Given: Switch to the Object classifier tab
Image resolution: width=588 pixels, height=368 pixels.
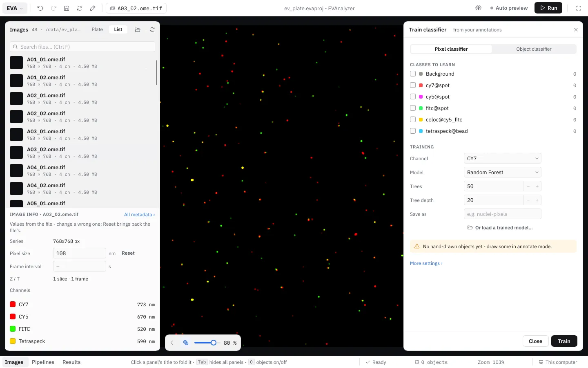Looking at the screenshot, I should [x=534, y=49].
